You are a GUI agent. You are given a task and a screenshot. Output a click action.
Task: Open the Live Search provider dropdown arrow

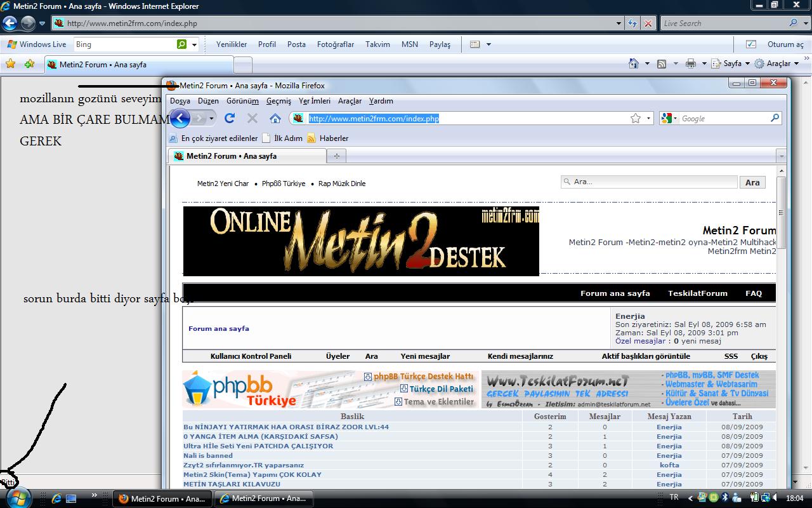point(805,23)
